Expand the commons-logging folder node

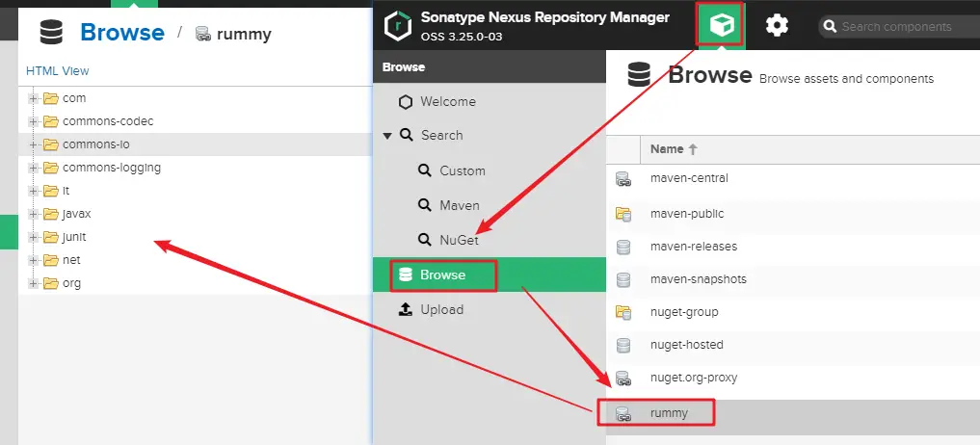pos(33,169)
